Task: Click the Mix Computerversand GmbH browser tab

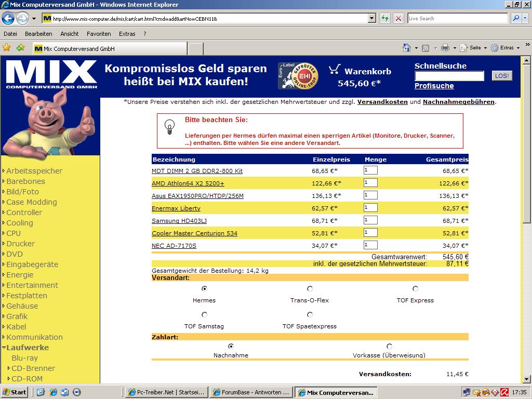Action: (x=110, y=48)
